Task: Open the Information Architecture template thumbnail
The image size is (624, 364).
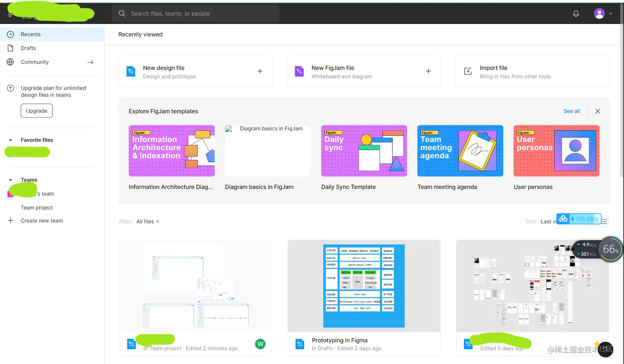Action: coord(172,151)
